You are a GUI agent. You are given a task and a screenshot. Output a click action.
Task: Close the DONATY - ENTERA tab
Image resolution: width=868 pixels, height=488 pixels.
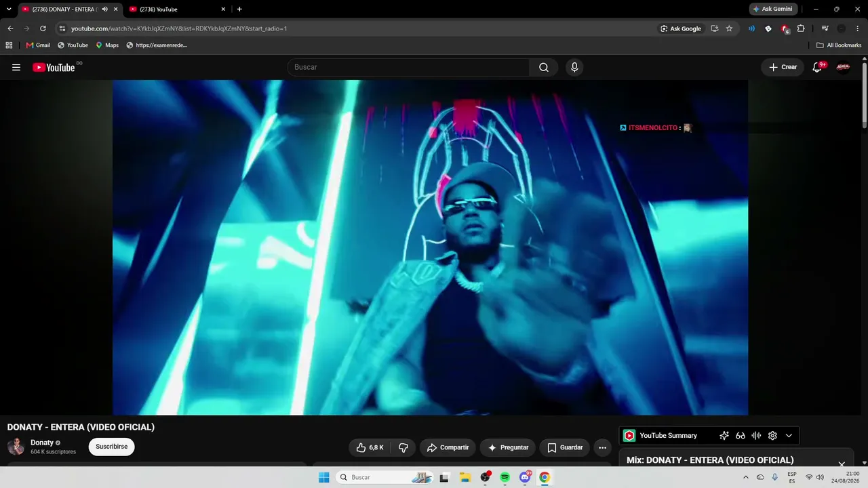point(115,9)
